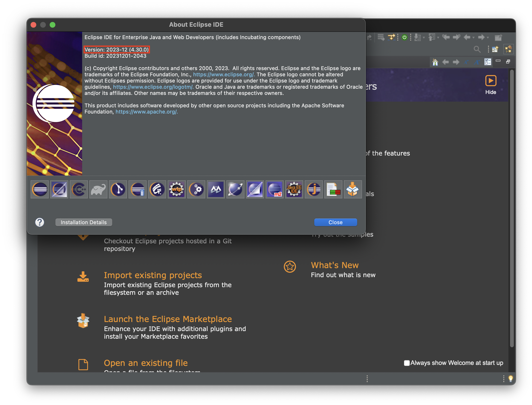Expand the Back navigation history dropdown arrow
Viewport: 532px width, 405px height.
(473, 38)
